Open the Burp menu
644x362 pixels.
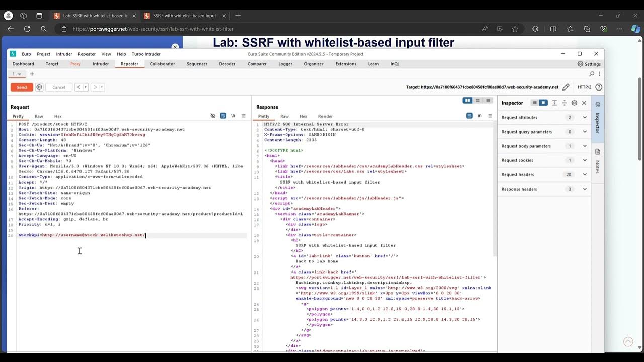pyautogui.click(x=26, y=54)
